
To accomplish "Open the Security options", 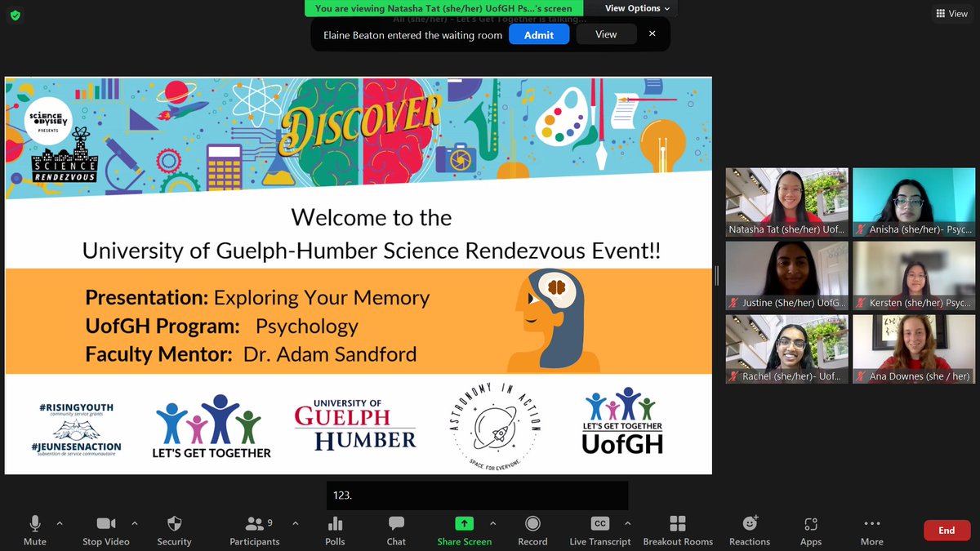I will [174, 530].
